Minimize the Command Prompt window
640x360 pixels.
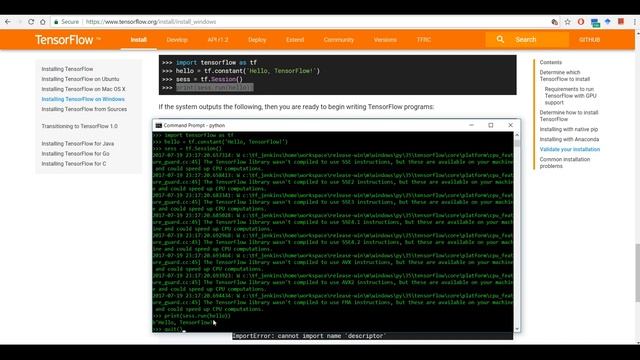tap(471, 125)
